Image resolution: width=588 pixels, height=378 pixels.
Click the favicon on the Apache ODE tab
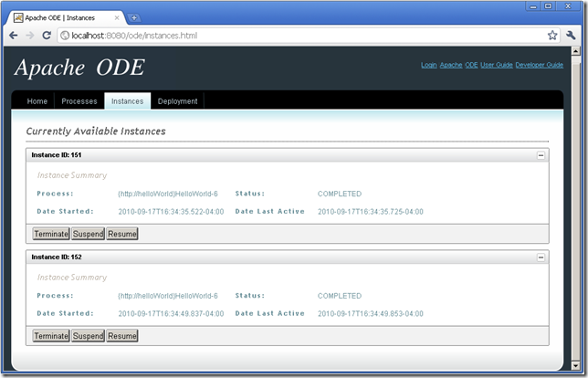coord(18,17)
